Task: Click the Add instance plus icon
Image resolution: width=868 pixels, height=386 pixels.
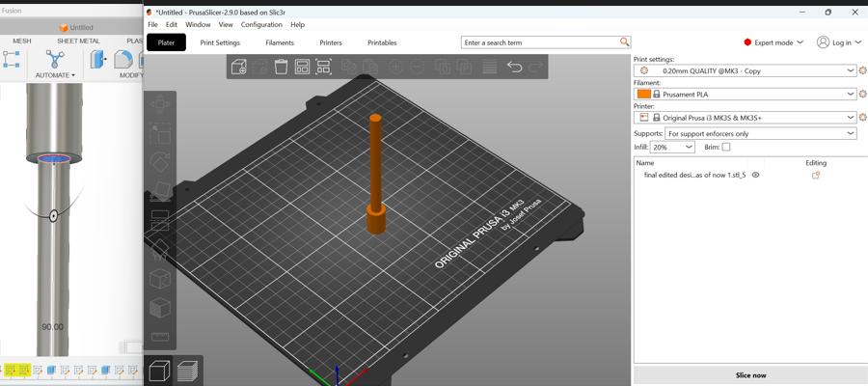Action: 395,67
